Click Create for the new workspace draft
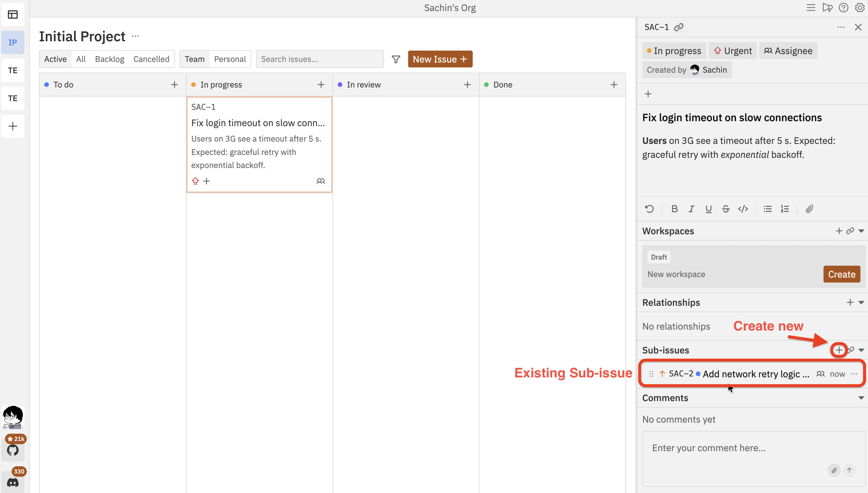Viewport: 868px width, 493px height. coord(842,274)
